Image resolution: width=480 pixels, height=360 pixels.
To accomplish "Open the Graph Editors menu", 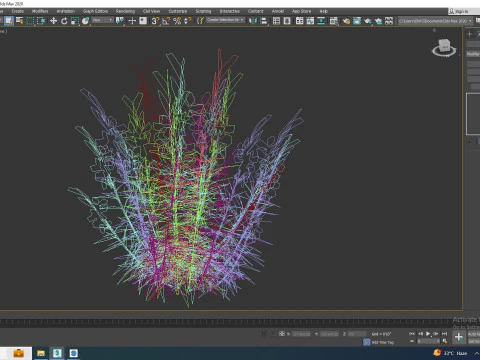I will tap(95, 11).
